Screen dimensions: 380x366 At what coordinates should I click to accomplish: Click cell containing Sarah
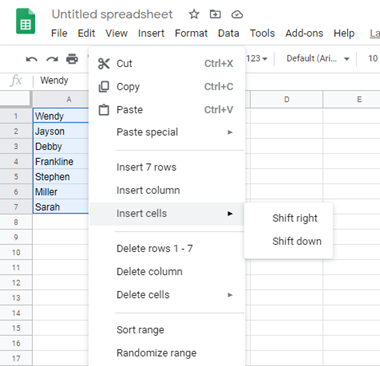point(61,207)
